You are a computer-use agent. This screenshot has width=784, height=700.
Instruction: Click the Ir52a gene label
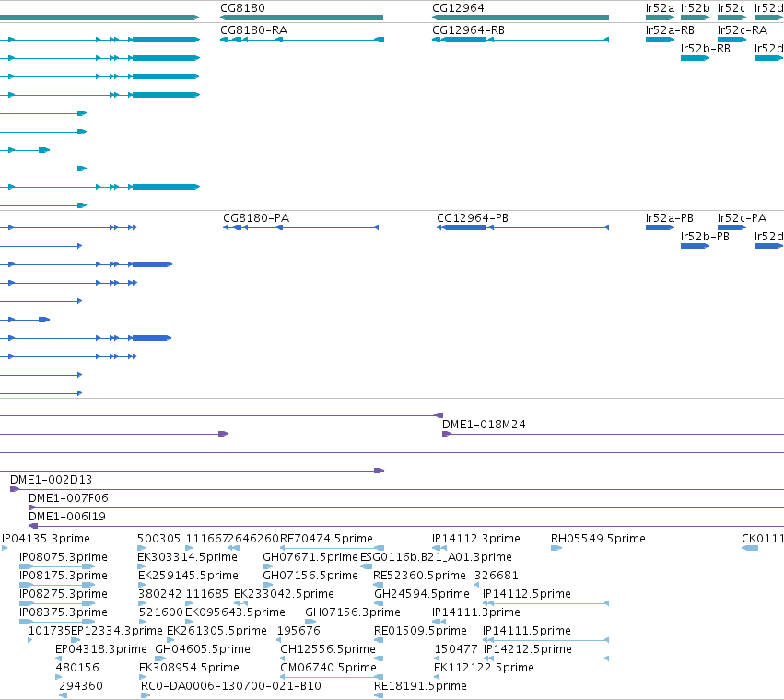point(660,8)
